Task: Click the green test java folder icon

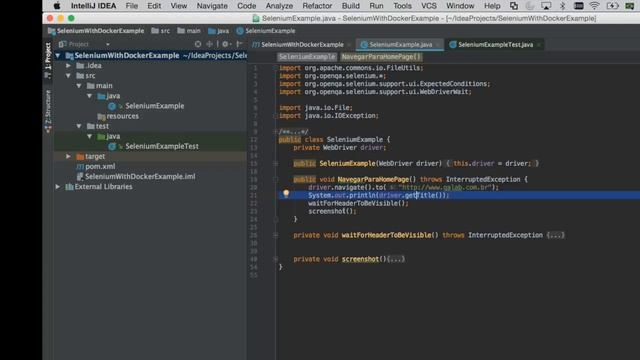Action: tap(101, 136)
